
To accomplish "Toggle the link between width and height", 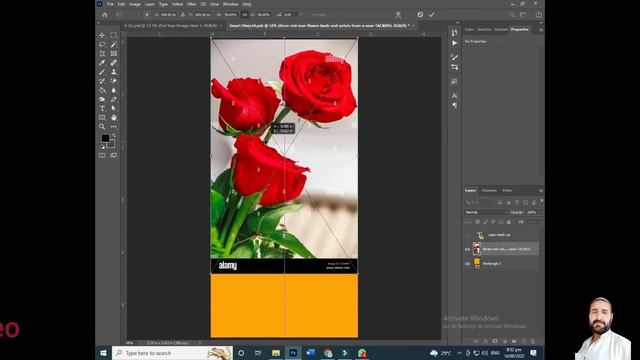I will coord(244,15).
